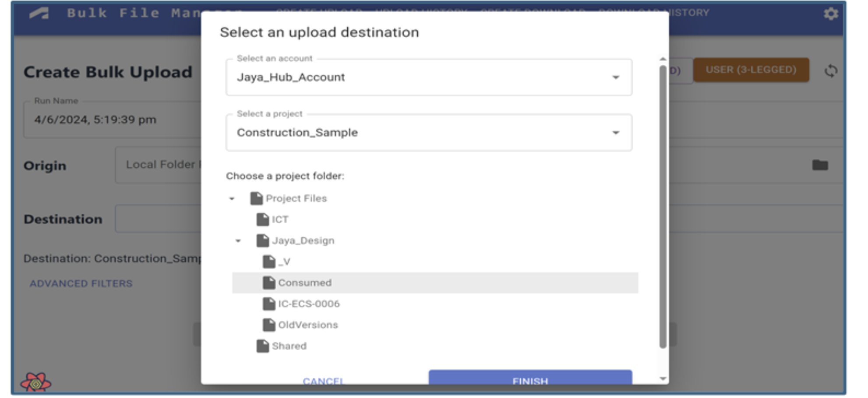Viewport: 868px width, 398px height.
Task: Open the settings gear icon
Action: 830,14
